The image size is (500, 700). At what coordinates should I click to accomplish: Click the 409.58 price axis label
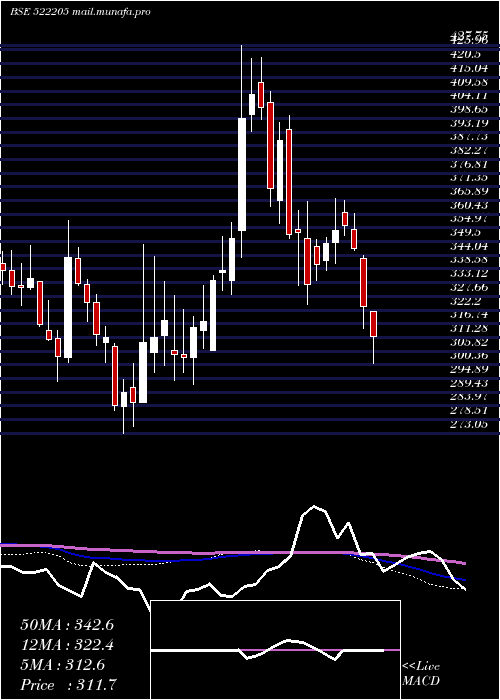click(469, 82)
